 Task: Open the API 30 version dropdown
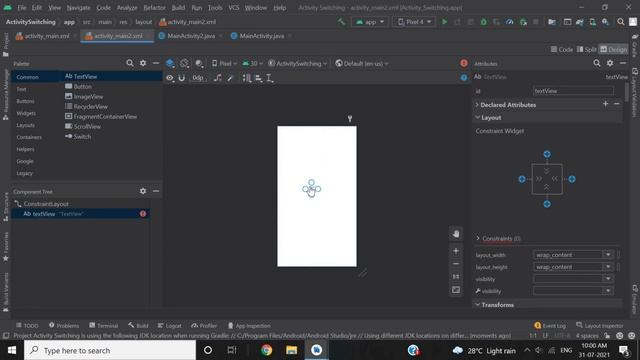(x=251, y=63)
